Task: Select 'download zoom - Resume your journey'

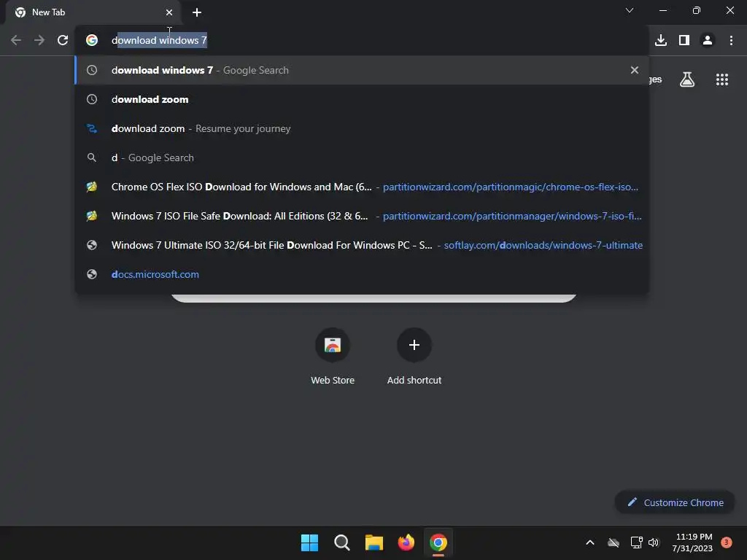Action: click(362, 128)
